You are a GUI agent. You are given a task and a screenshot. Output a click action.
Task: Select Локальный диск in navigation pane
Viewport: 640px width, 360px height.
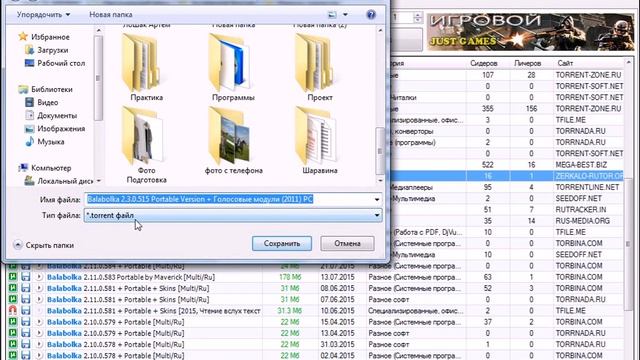(x=59, y=181)
